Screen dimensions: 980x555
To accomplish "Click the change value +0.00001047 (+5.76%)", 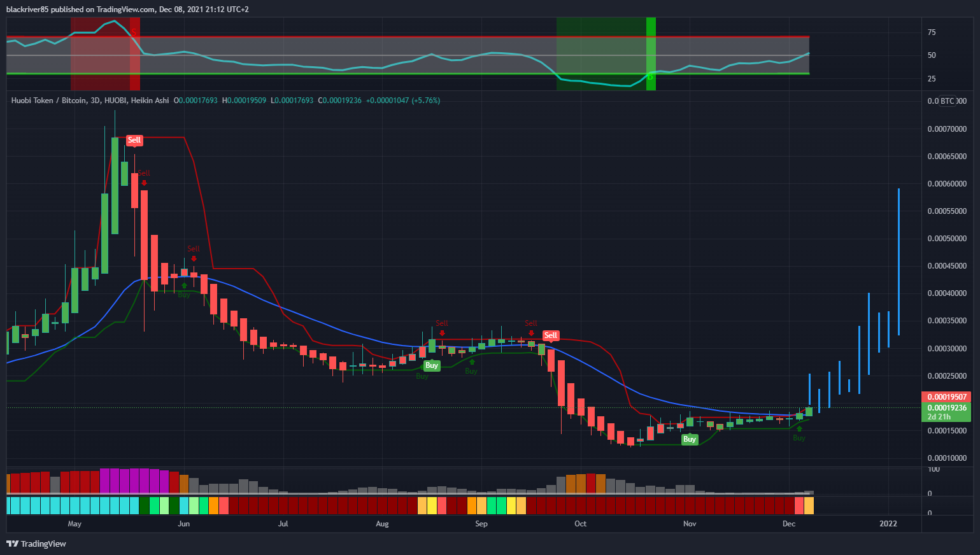I will tap(403, 101).
